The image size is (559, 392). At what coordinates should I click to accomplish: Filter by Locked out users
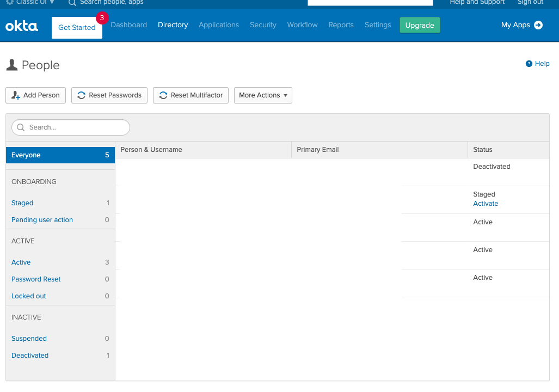tap(28, 296)
